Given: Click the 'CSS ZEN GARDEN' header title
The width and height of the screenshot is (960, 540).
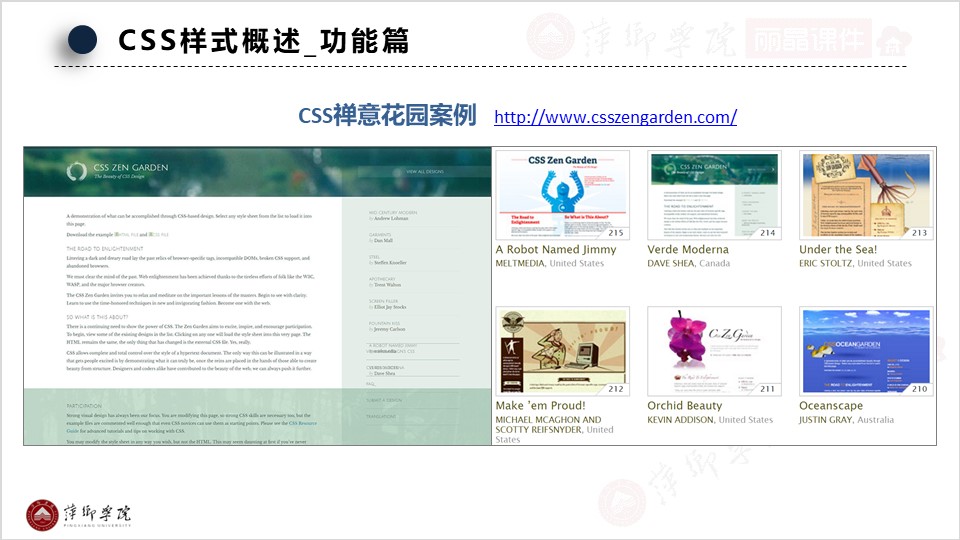Looking at the screenshot, I should click(x=130, y=167).
